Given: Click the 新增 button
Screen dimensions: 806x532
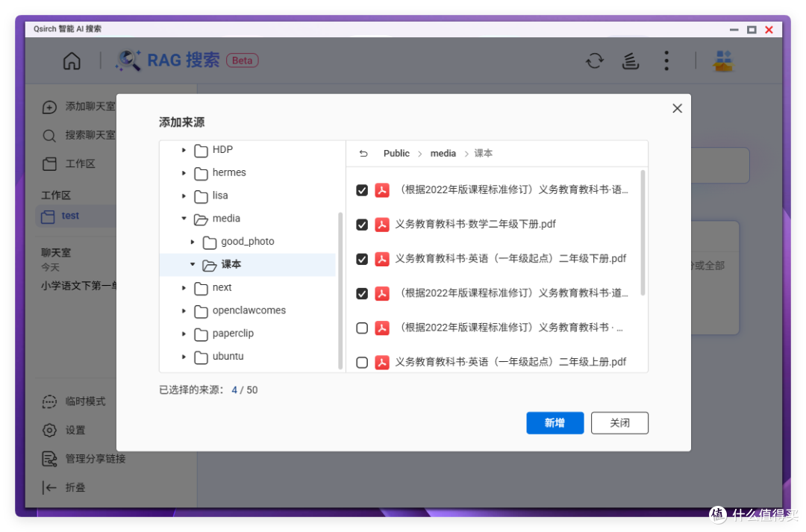Looking at the screenshot, I should 554,423.
